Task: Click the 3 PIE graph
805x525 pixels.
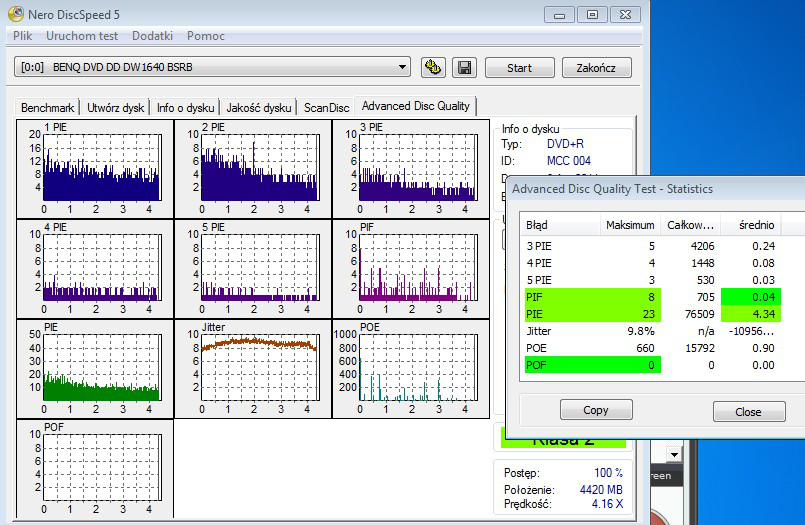Action: tap(411, 169)
